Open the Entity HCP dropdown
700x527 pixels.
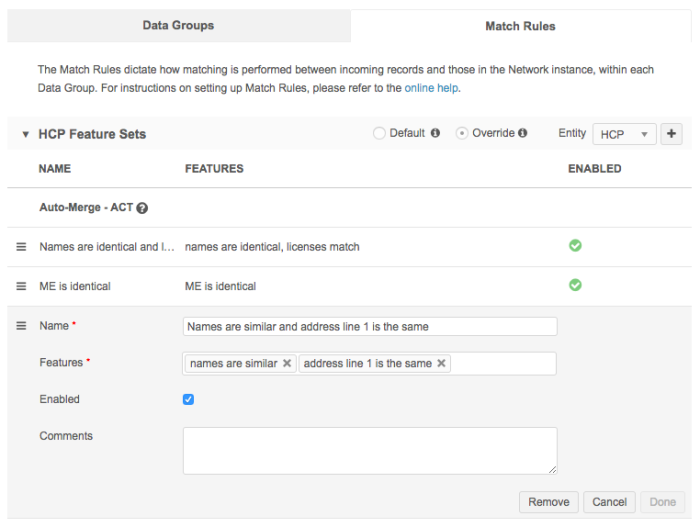click(x=624, y=134)
